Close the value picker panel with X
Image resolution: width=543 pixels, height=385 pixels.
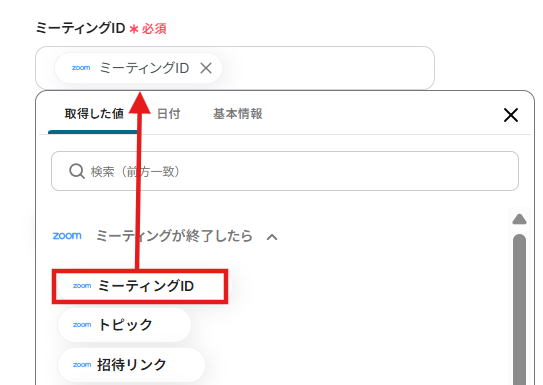click(x=511, y=115)
